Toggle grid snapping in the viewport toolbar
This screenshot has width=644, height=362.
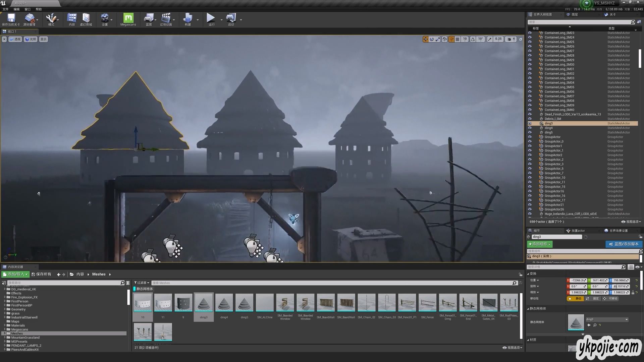(457, 39)
